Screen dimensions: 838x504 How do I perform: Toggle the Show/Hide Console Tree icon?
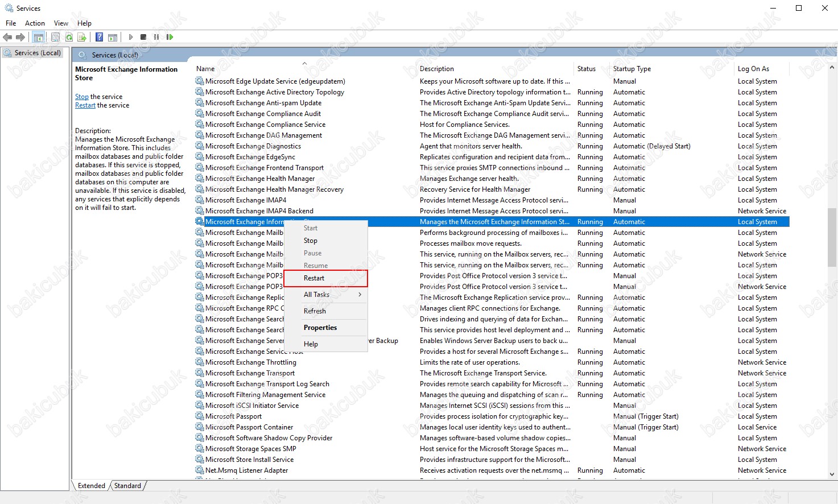click(38, 37)
